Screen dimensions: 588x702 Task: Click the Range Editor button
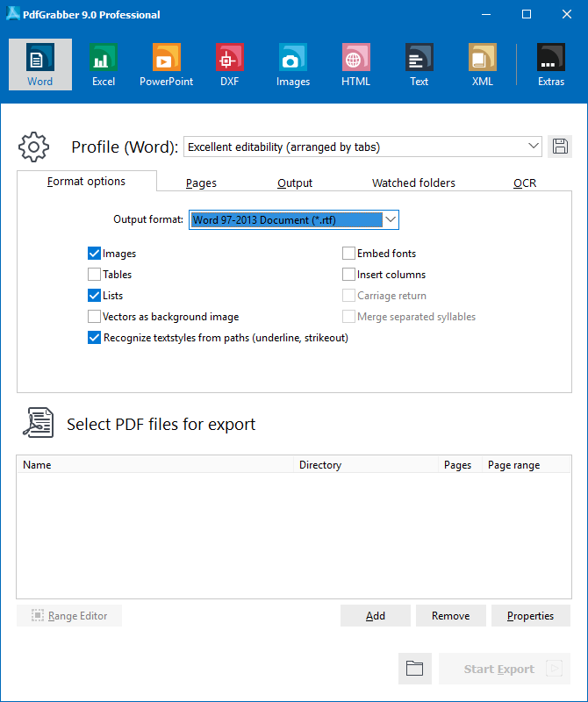69,616
